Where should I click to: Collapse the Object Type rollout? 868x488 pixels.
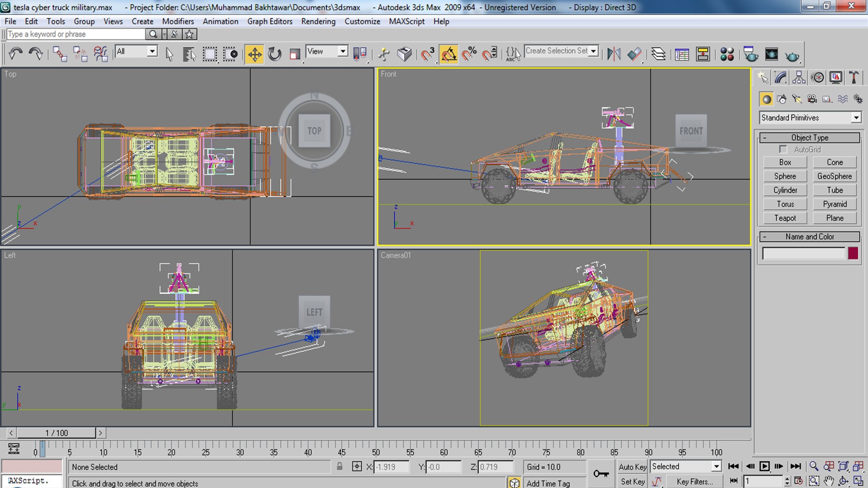(x=809, y=137)
